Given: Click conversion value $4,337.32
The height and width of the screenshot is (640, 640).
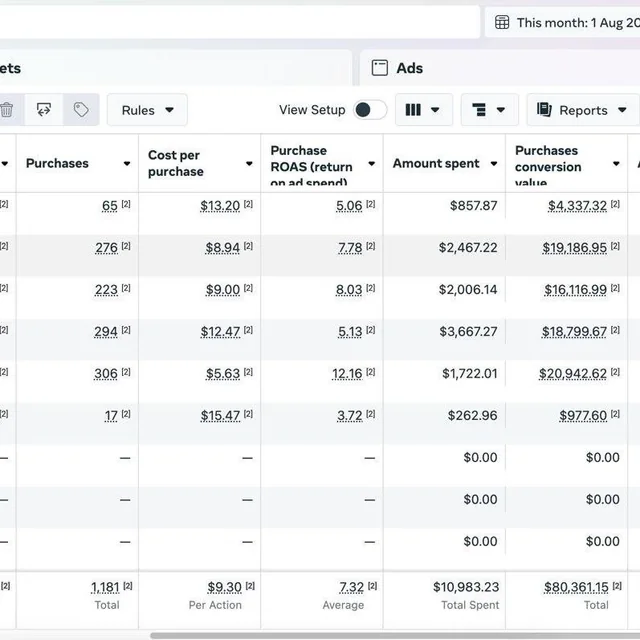Looking at the screenshot, I should 578,206.
